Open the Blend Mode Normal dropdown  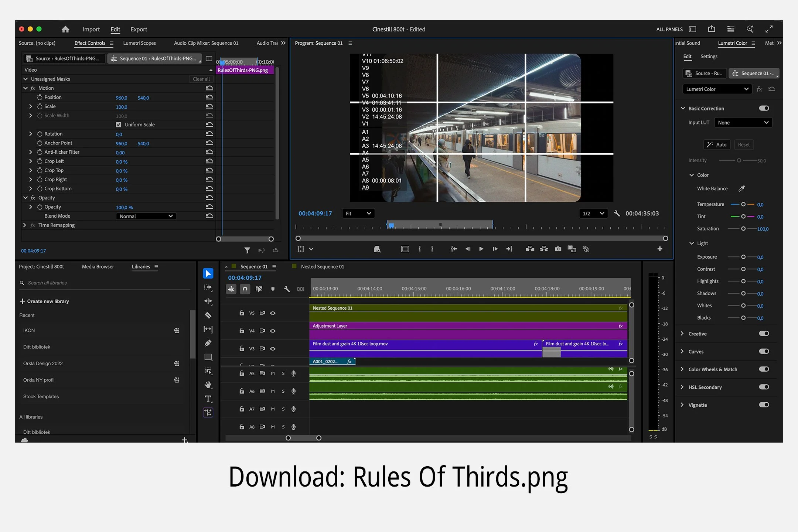coord(146,216)
